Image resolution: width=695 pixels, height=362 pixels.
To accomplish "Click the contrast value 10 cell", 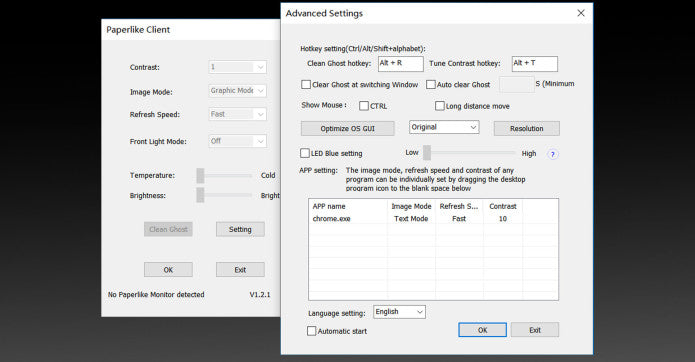I will (503, 219).
